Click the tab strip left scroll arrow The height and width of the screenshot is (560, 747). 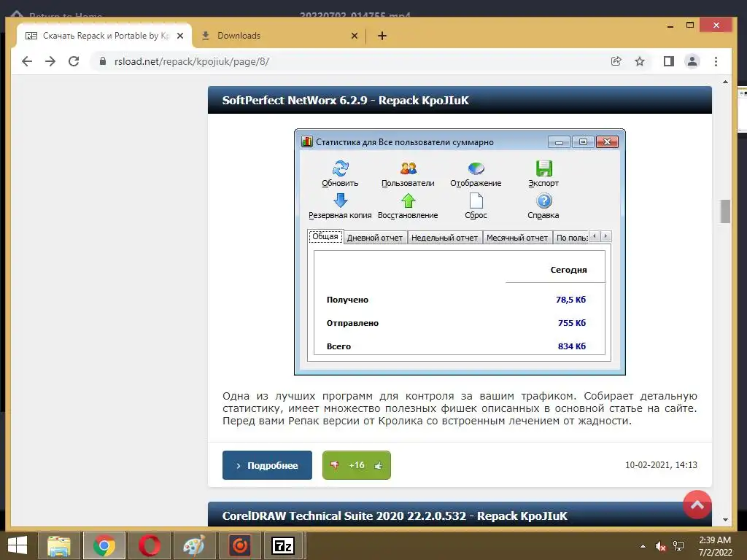594,236
